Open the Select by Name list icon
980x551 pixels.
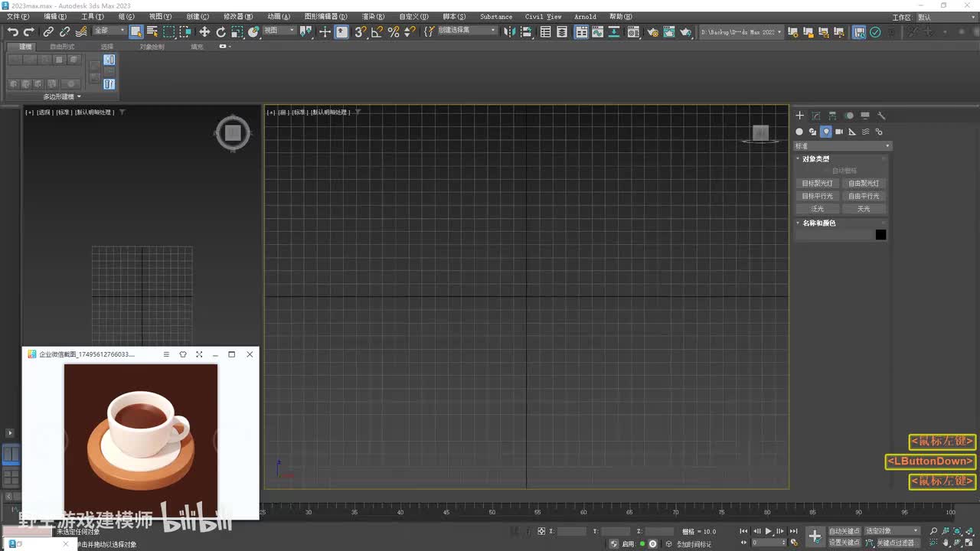click(x=152, y=31)
